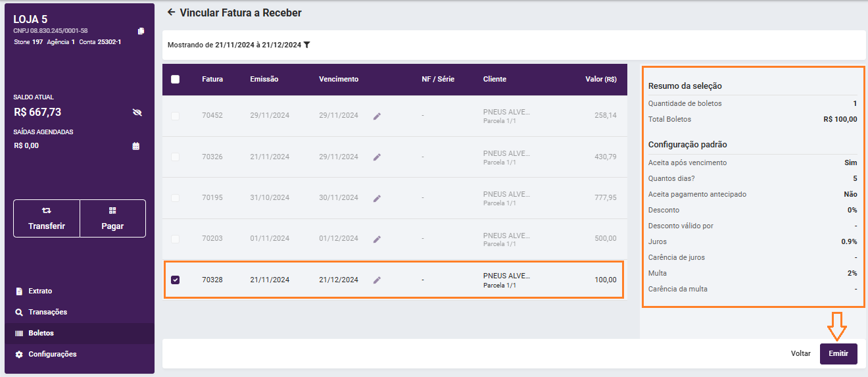Screen dimensions: 868x377
Task: Go to Transações in sidebar
Action: pos(47,312)
